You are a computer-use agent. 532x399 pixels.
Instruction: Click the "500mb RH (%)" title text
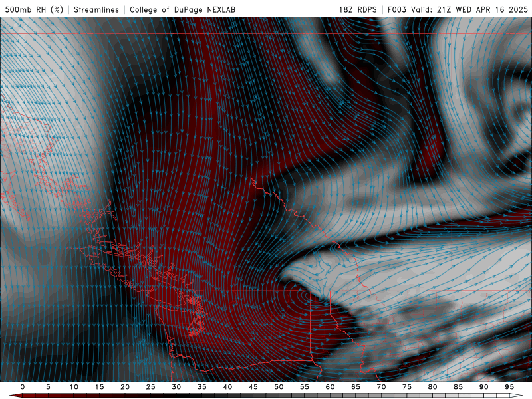pyautogui.click(x=34, y=9)
